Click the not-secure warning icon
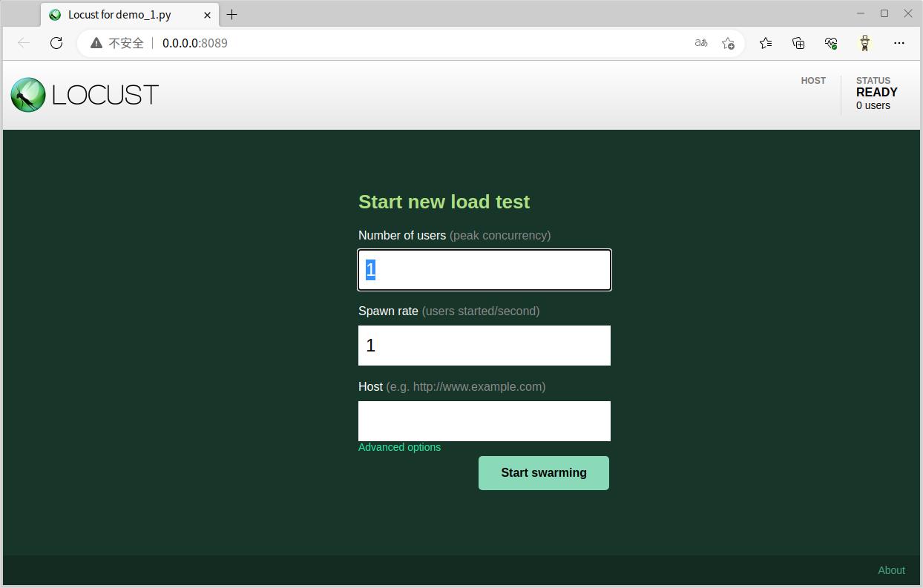923x588 pixels. [96, 43]
